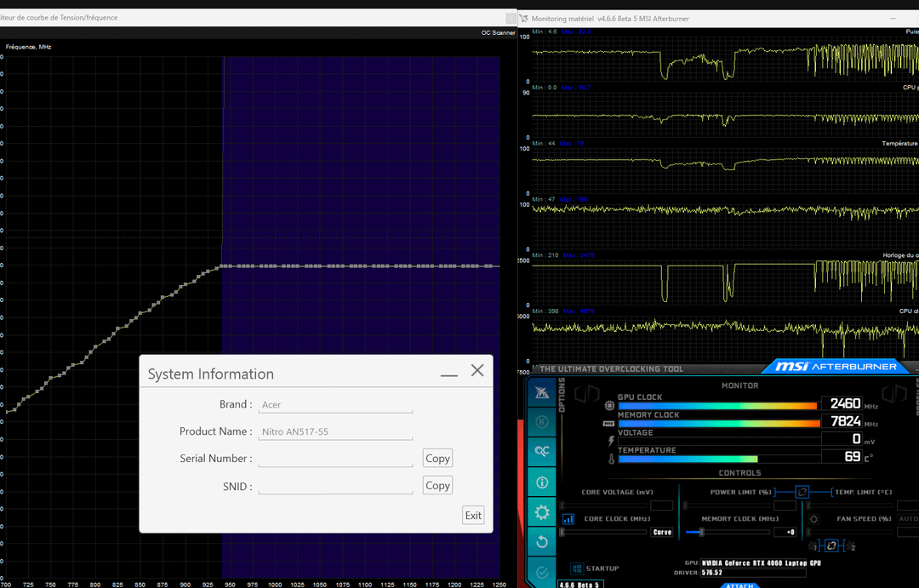Open the fighter jet icon in Afterburner sidebar
The image size is (919, 588).
point(541,392)
